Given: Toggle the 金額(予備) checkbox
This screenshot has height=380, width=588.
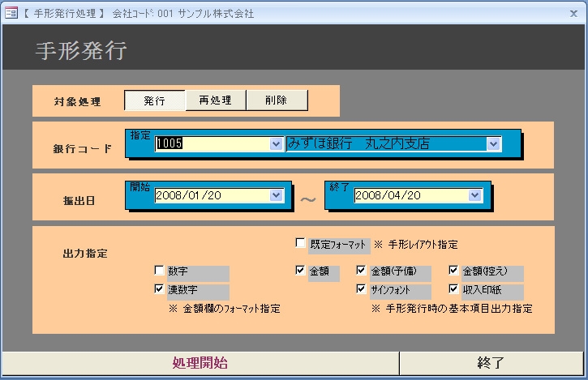Looking at the screenshot, I should pos(361,270).
